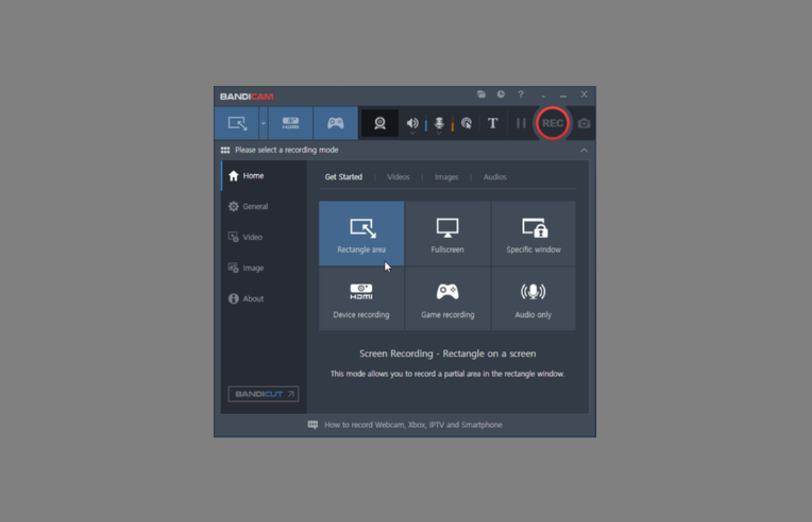This screenshot has width=812, height=522.
Task: Capture a screenshot with the camera icon
Action: [584, 124]
